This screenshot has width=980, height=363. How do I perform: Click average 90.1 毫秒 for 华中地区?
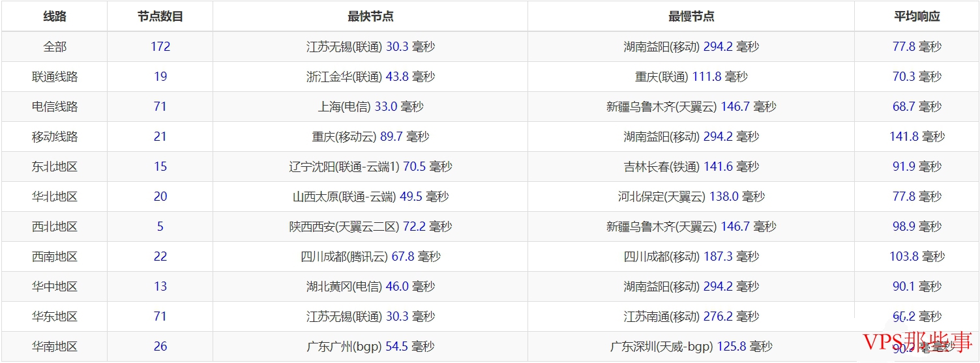pos(917,287)
